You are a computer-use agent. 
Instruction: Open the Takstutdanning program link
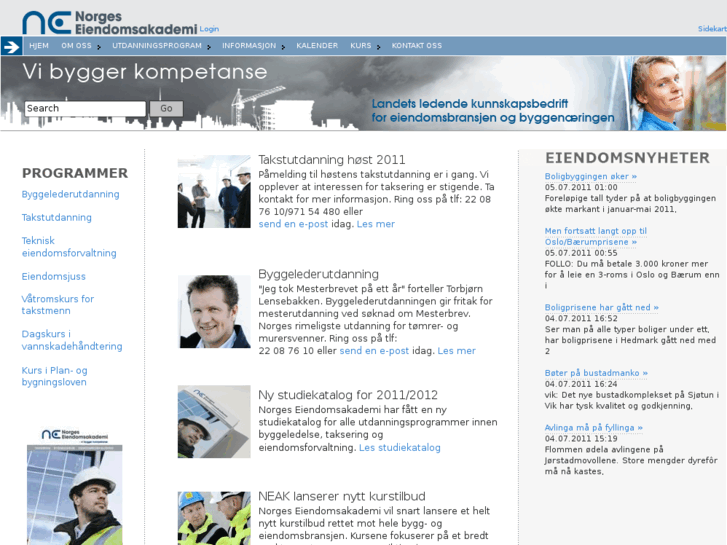(57, 218)
